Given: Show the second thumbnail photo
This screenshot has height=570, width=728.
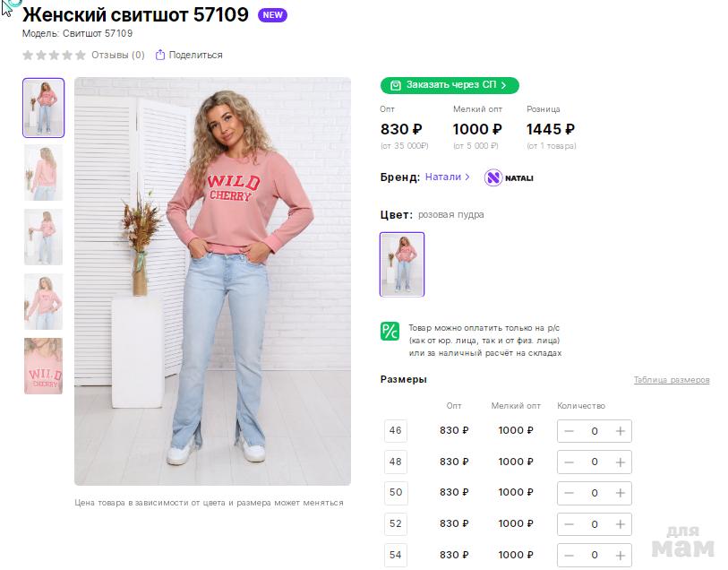Looking at the screenshot, I should [x=43, y=172].
